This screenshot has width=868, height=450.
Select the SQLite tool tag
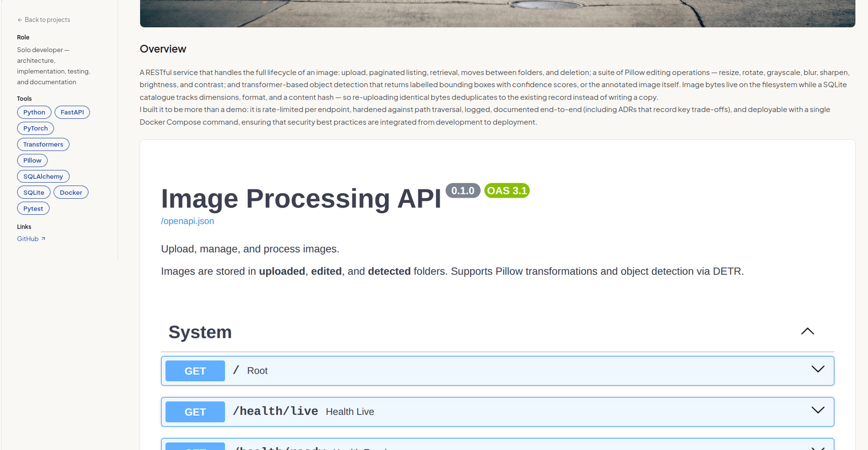[34, 193]
